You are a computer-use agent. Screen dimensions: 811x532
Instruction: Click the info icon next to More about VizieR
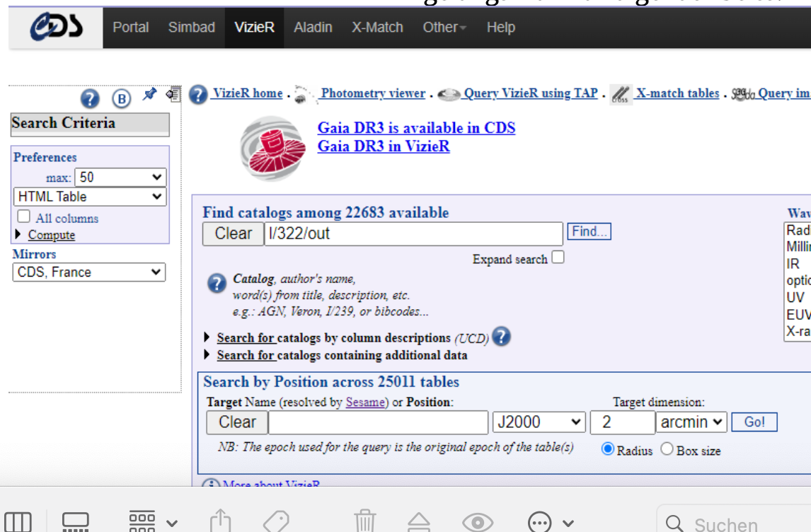[x=210, y=484]
